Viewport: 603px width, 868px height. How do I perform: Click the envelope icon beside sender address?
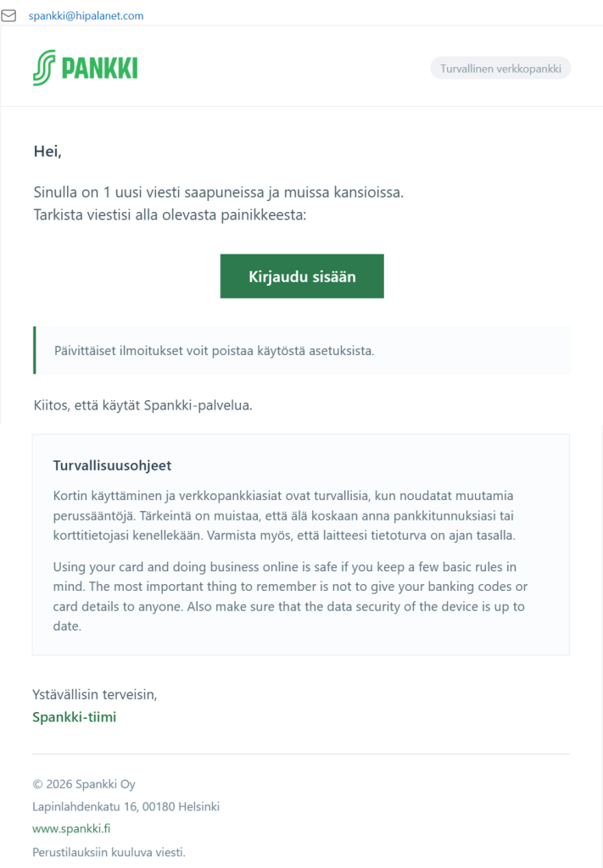coord(9,15)
